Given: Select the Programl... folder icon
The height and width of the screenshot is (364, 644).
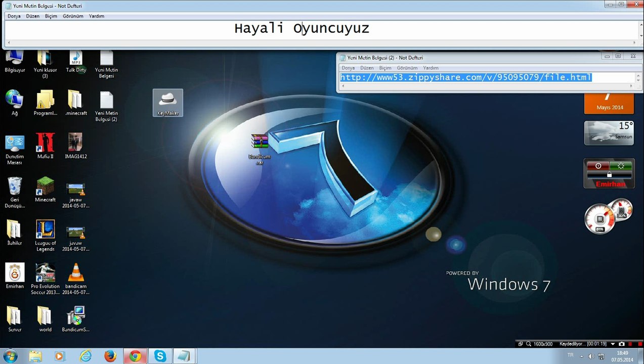Looking at the screenshot, I should [x=45, y=103].
